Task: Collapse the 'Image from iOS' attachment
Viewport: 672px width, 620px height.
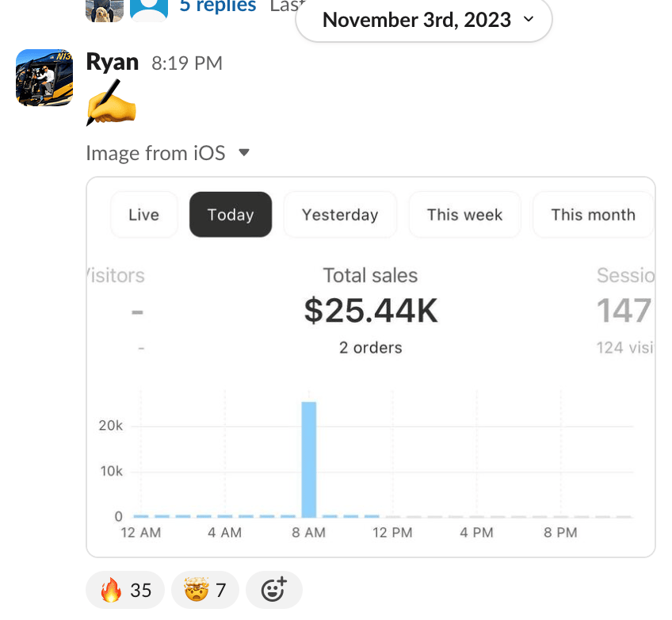Action: (244, 152)
